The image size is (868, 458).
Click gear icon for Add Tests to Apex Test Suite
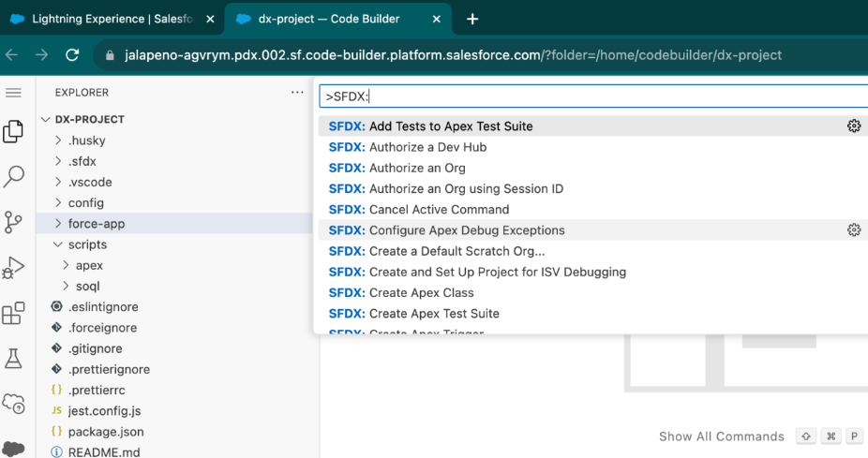pyautogui.click(x=853, y=126)
